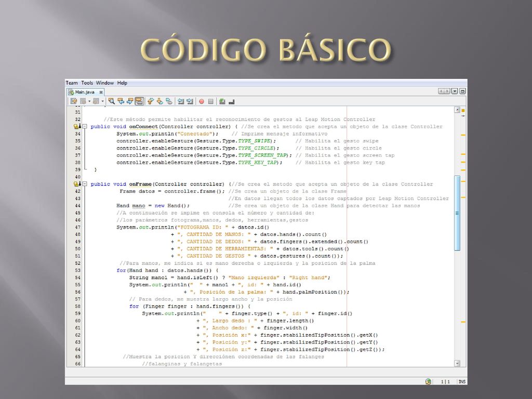Click status bar notification icon
532x399 pixels.
click(x=428, y=382)
